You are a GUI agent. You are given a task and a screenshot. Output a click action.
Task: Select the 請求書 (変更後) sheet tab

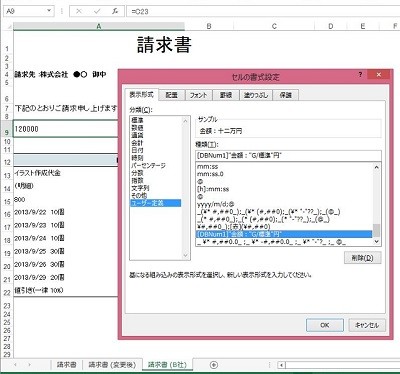[x=112, y=365]
